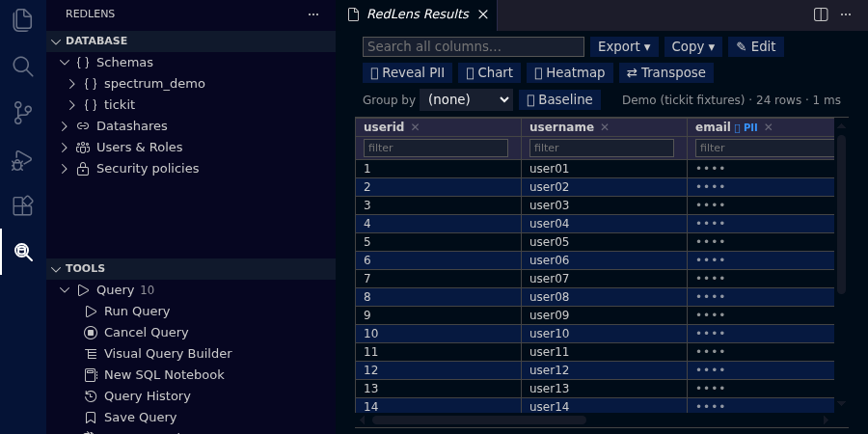Click the Users & Roles people icon
The image size is (868, 434).
click(x=83, y=148)
